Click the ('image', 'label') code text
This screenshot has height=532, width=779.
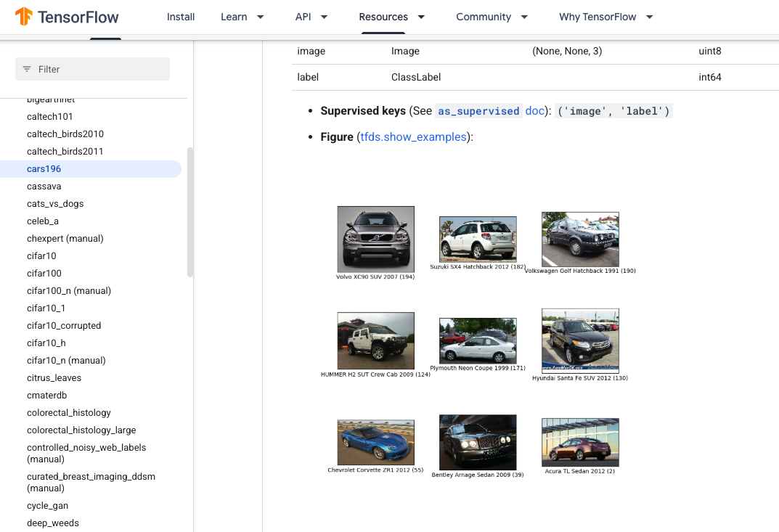613,111
